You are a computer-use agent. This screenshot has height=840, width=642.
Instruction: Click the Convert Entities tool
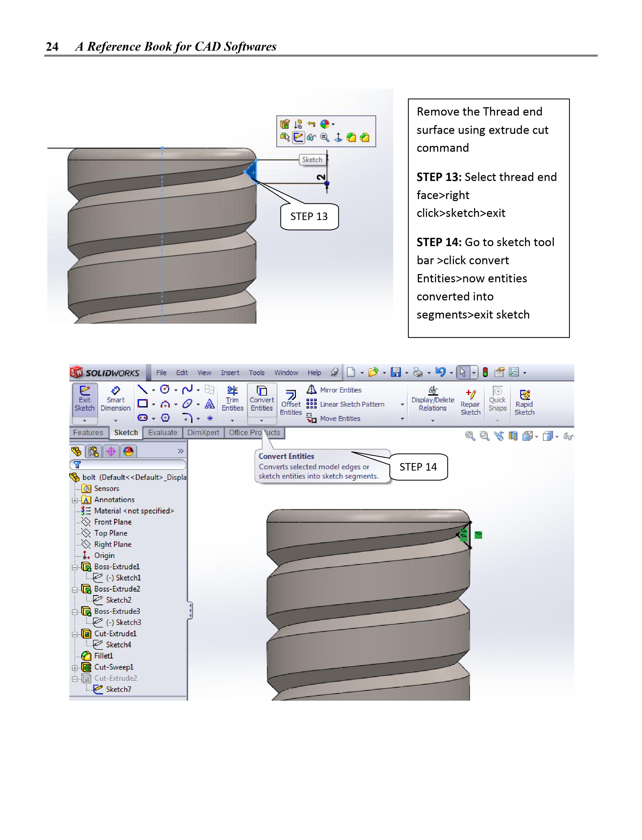(262, 399)
